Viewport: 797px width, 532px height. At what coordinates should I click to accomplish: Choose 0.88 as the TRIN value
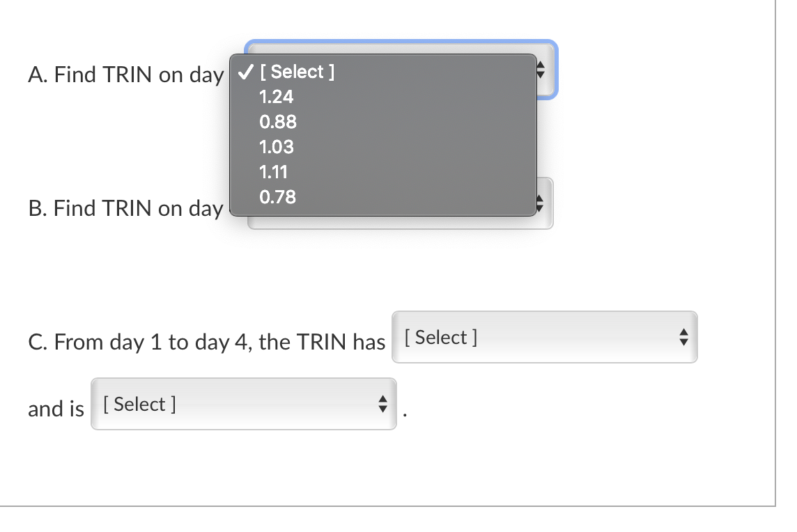tap(278, 123)
